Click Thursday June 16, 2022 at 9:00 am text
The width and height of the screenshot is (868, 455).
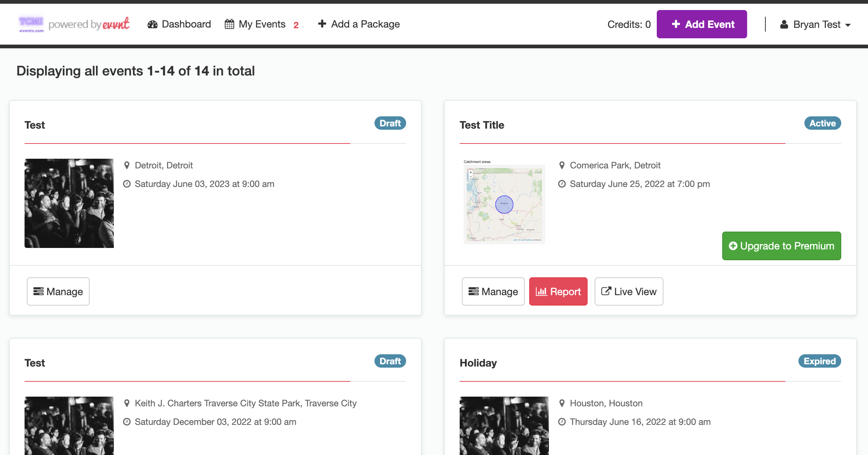[640, 422]
